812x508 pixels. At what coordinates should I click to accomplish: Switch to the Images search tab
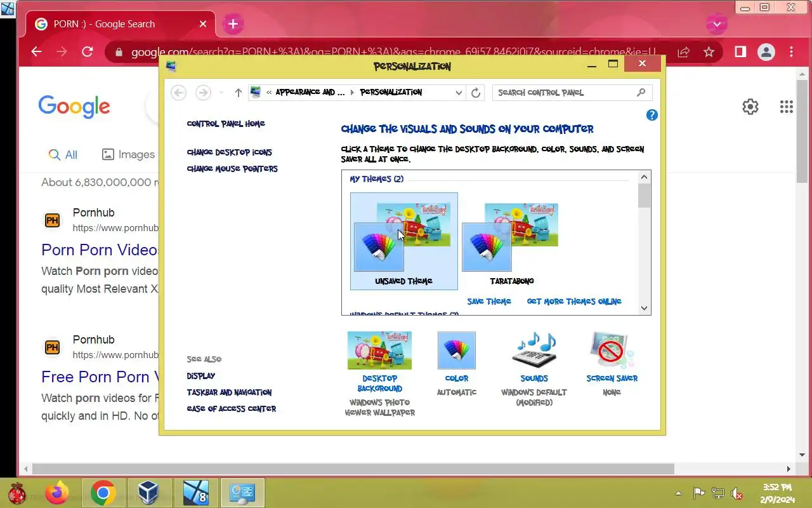point(129,154)
